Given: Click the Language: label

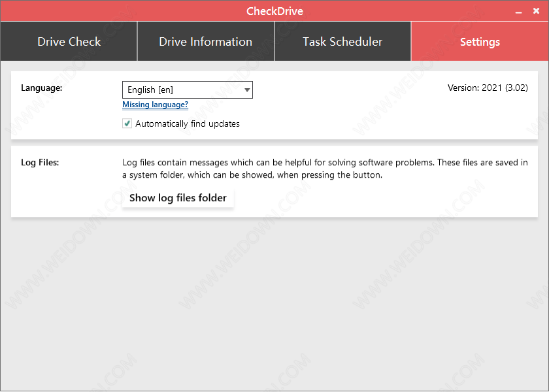Looking at the screenshot, I should [x=42, y=88].
